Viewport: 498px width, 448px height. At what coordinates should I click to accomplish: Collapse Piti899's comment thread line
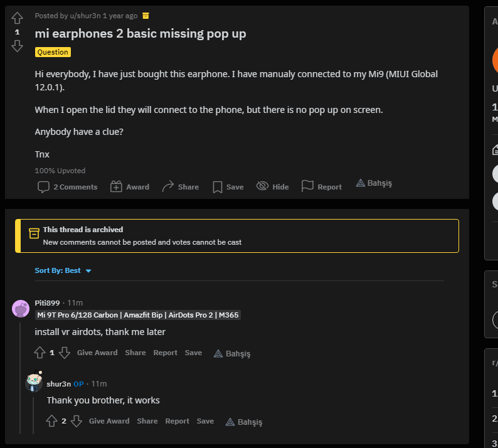(21, 376)
